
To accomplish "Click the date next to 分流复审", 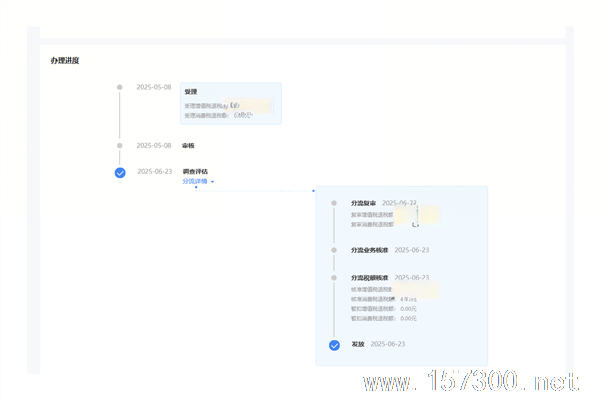I will (x=399, y=203).
